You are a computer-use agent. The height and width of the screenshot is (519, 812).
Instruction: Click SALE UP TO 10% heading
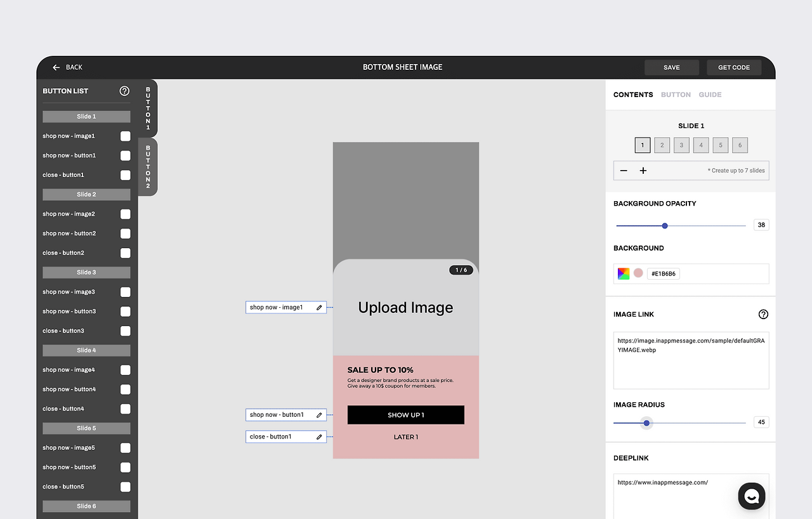coord(380,370)
